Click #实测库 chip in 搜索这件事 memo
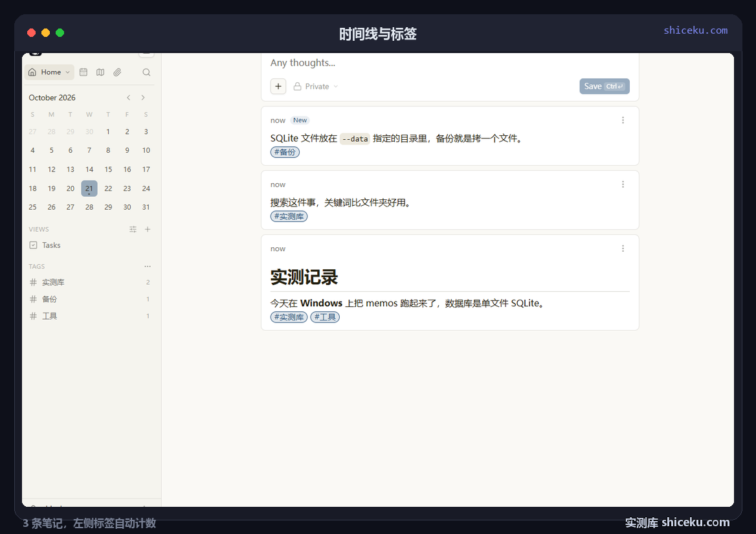 pos(289,216)
